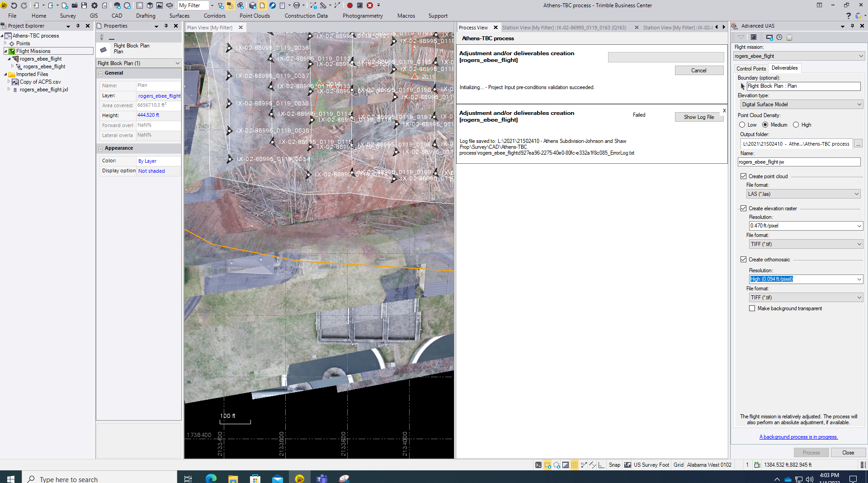
Task: Click the Color By Layer property value
Action: 147,161
